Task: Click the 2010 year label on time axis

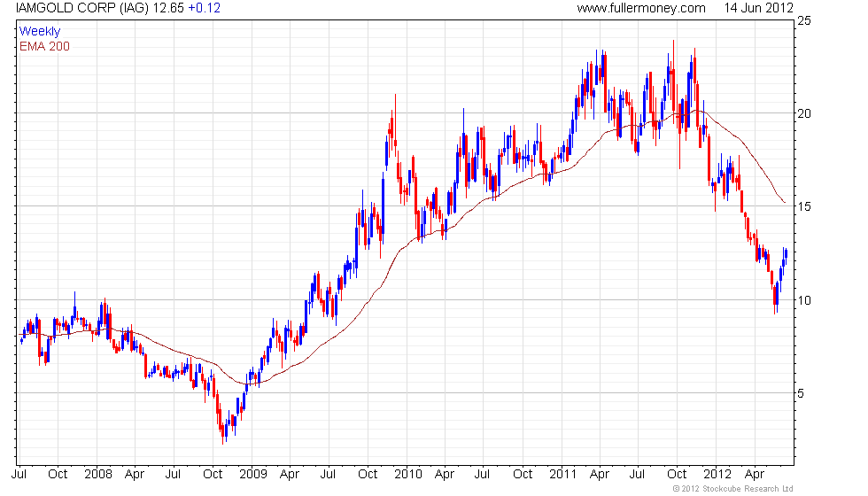Action: 408,475
